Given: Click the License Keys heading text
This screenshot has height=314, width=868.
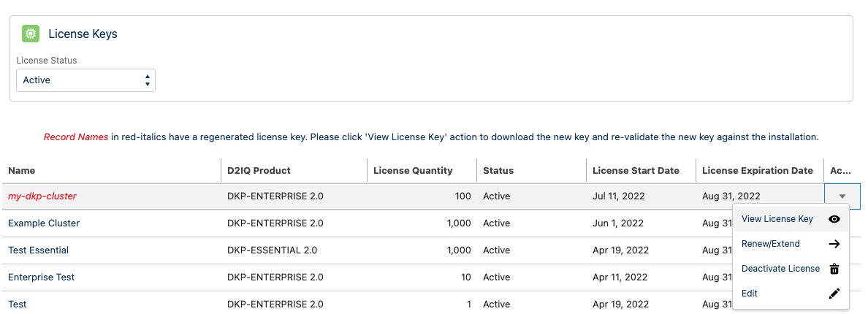Looking at the screenshot, I should [83, 34].
